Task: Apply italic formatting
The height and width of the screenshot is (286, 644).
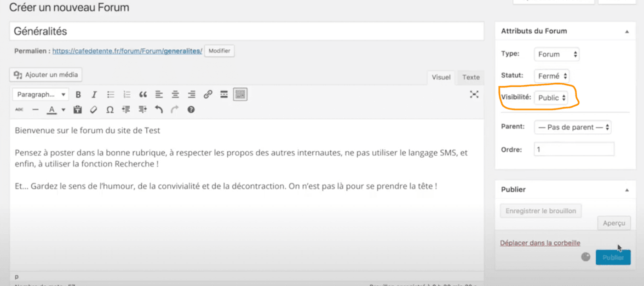Action: coord(94,95)
